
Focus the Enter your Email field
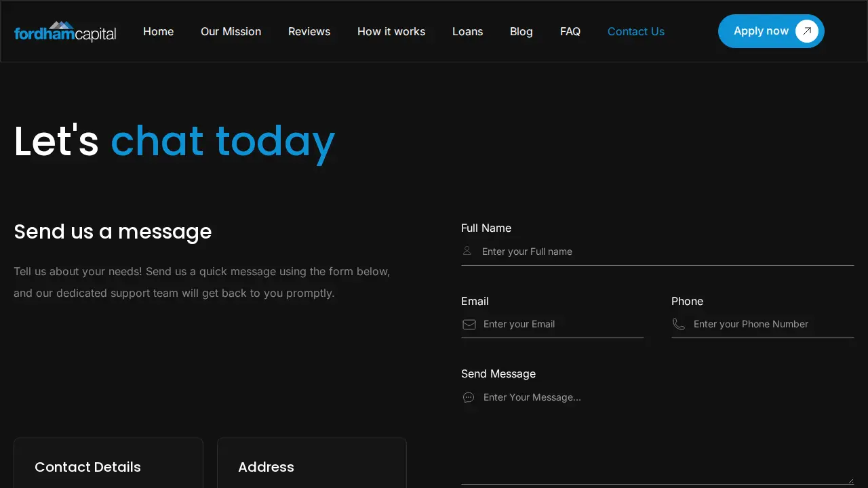tap(552, 324)
